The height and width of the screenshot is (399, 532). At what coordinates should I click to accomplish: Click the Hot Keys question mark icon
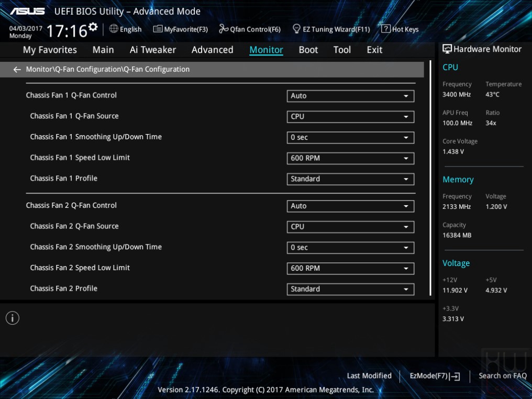click(x=386, y=29)
